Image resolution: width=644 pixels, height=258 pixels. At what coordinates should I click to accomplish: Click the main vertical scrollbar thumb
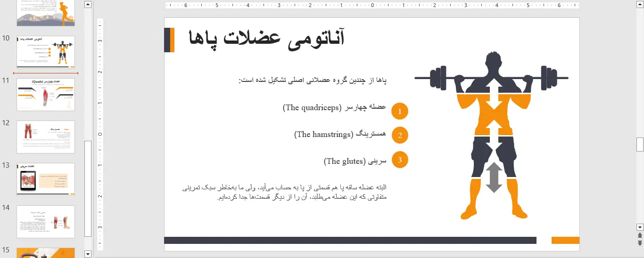click(640, 145)
